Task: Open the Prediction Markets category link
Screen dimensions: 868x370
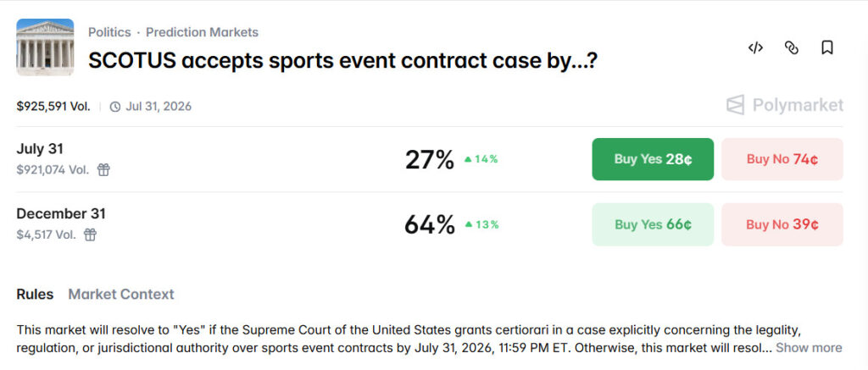Action: pos(202,32)
